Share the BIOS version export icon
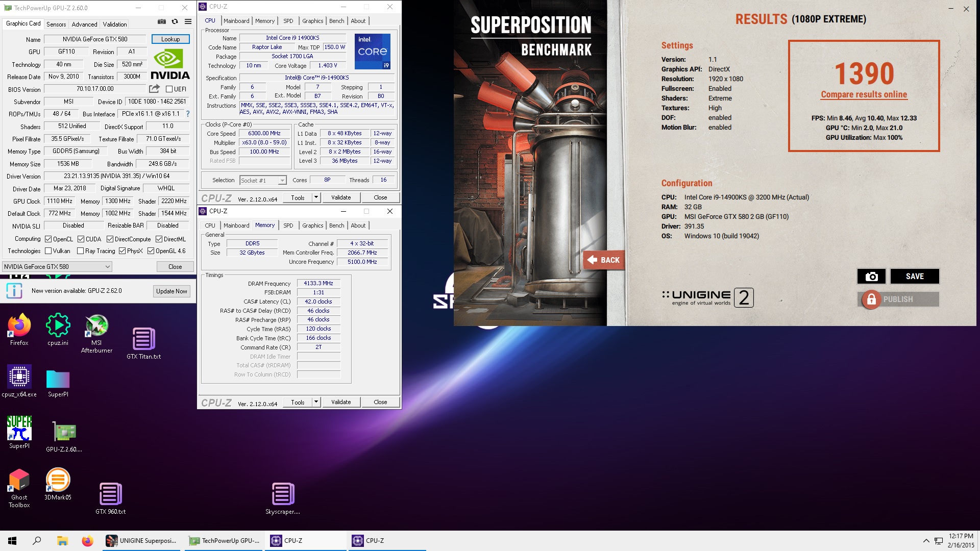Image resolution: width=980 pixels, height=551 pixels. coord(154,89)
